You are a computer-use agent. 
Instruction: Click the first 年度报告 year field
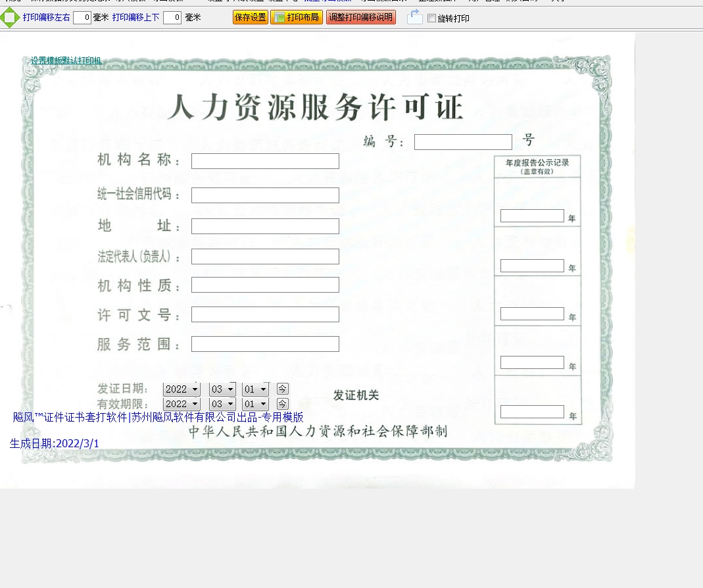(532, 216)
